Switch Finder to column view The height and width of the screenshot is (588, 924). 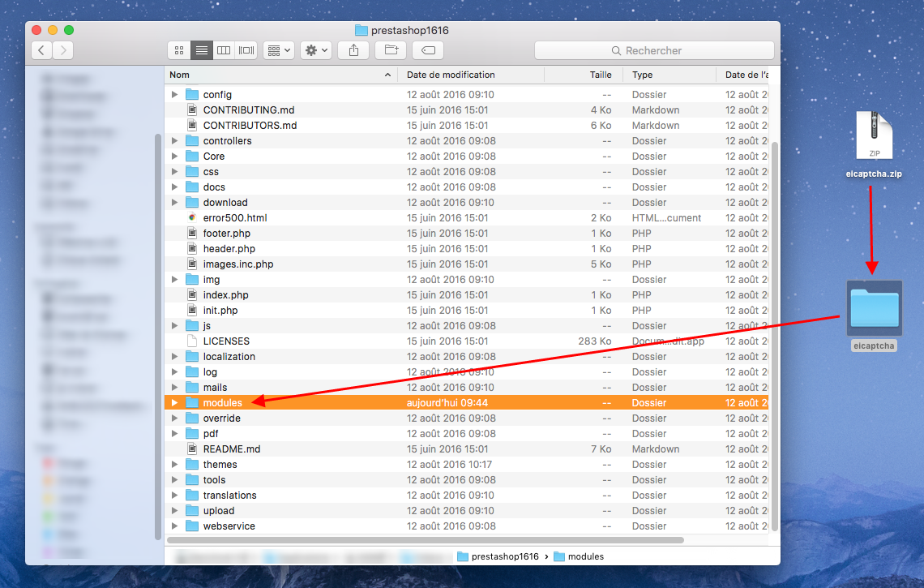click(224, 50)
